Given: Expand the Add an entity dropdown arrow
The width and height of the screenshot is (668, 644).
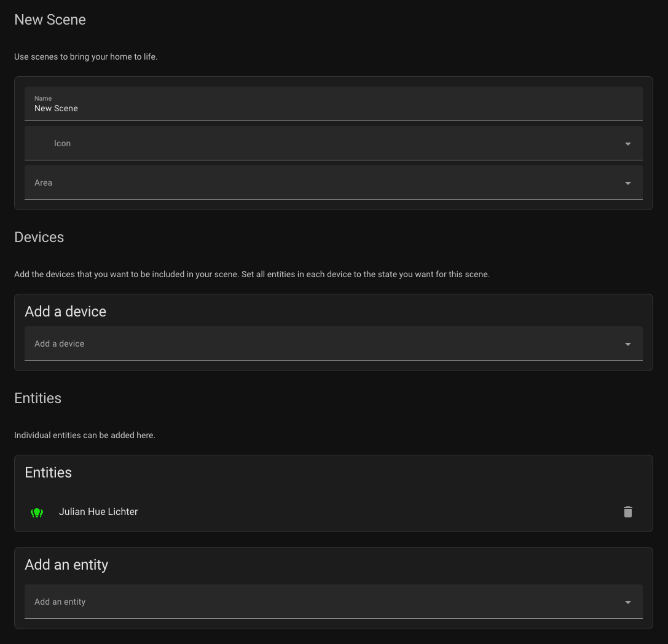Looking at the screenshot, I should [x=628, y=602].
